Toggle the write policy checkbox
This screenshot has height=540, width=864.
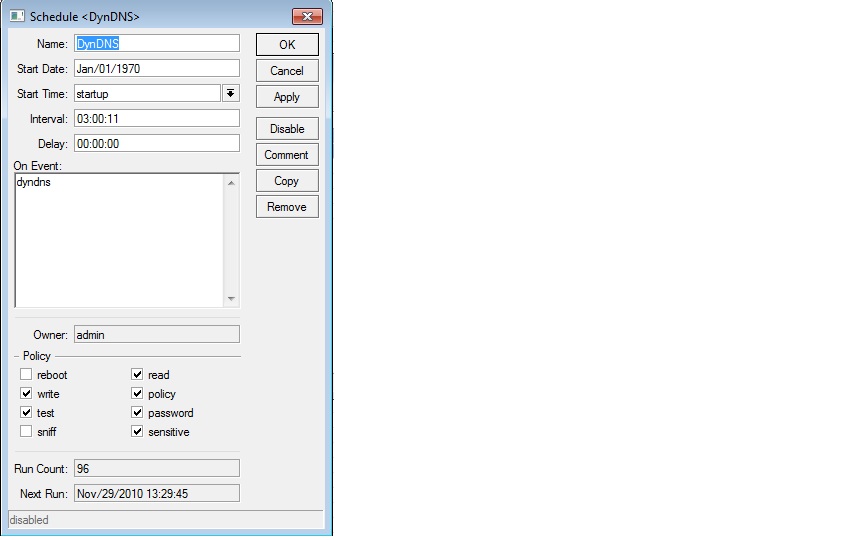(x=26, y=393)
